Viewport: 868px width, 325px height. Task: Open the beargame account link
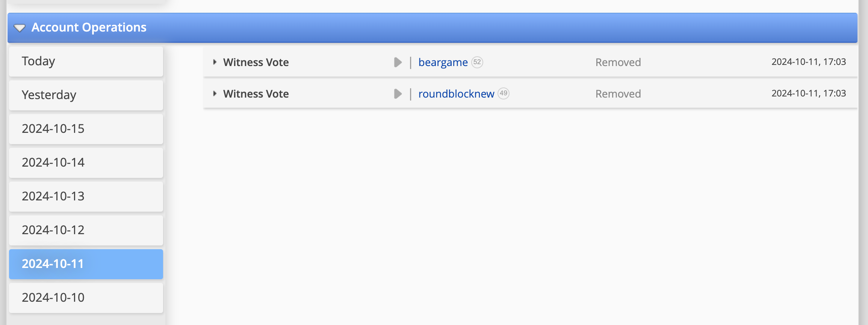coord(443,62)
